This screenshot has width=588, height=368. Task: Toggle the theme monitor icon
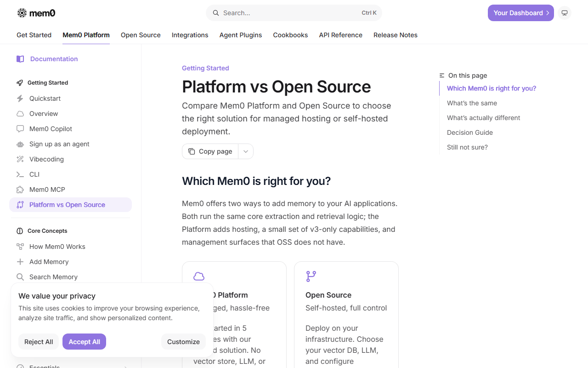point(565,13)
